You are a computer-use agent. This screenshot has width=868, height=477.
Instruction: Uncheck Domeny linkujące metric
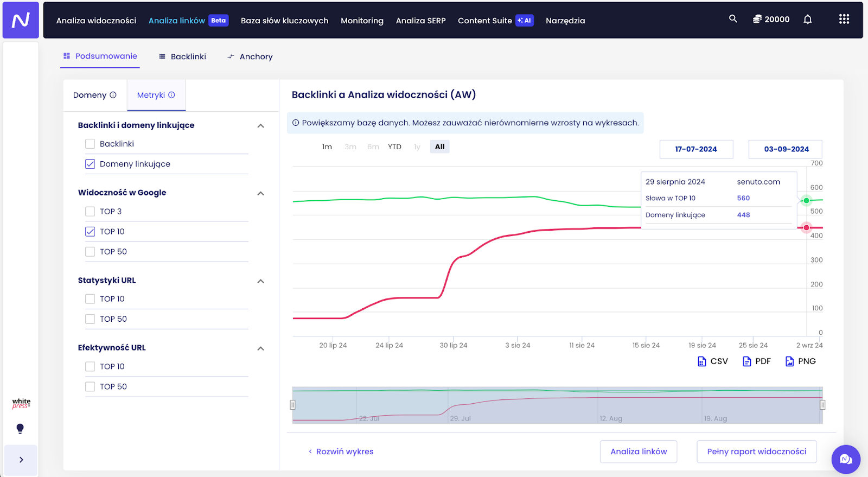pos(90,164)
